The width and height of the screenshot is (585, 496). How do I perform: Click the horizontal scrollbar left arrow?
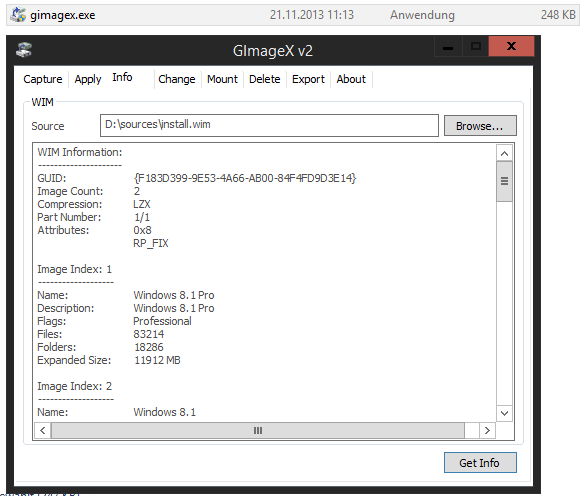click(x=43, y=430)
